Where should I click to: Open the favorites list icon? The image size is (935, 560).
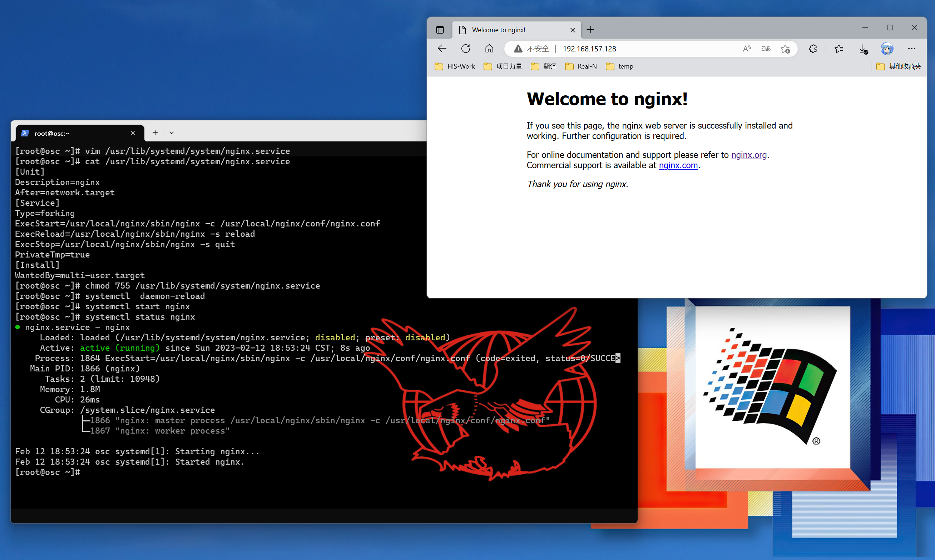[839, 49]
